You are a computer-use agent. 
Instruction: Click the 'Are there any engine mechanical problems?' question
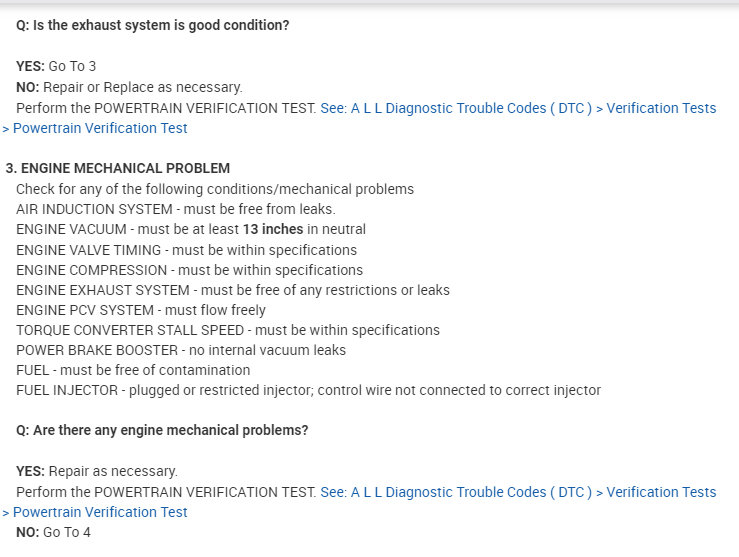(162, 430)
